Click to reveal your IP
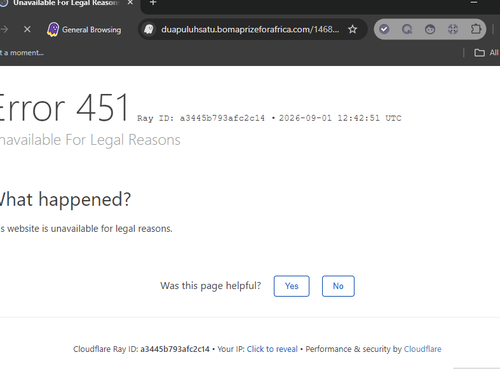This screenshot has width=500, height=369. [x=272, y=349]
